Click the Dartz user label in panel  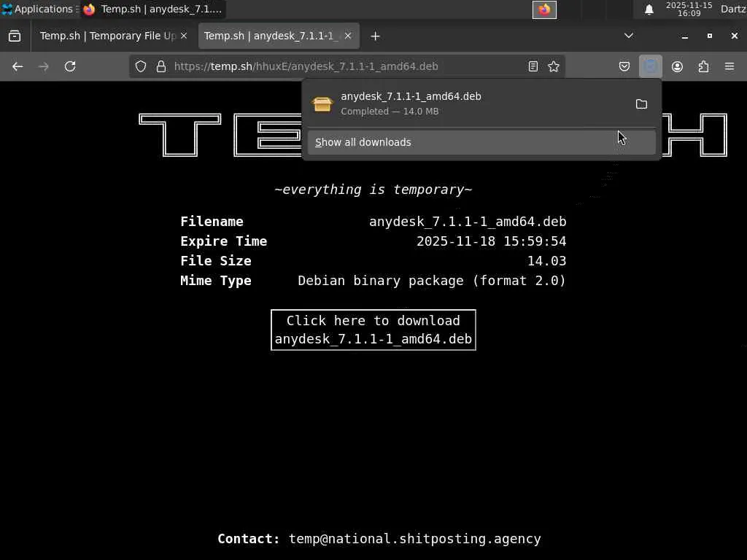[732, 9]
